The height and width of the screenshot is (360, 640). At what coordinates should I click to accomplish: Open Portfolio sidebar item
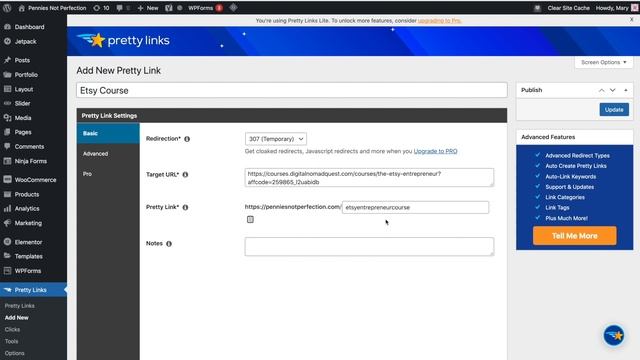[26, 75]
